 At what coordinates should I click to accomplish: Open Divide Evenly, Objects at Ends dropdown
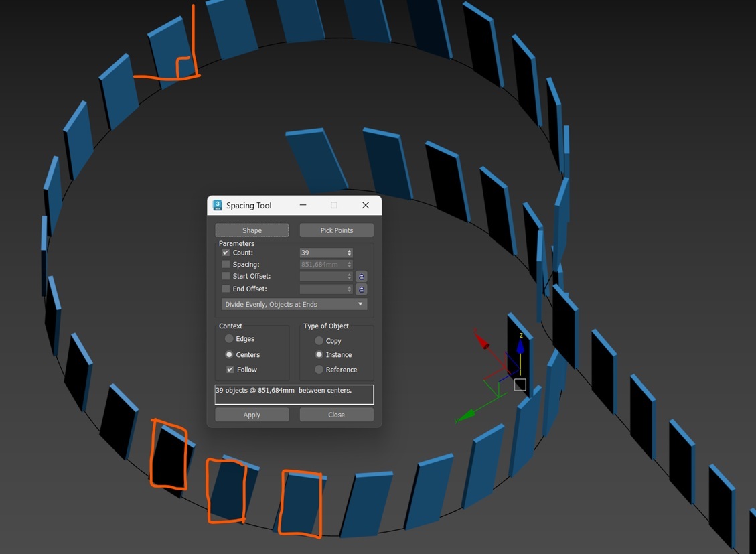(294, 304)
